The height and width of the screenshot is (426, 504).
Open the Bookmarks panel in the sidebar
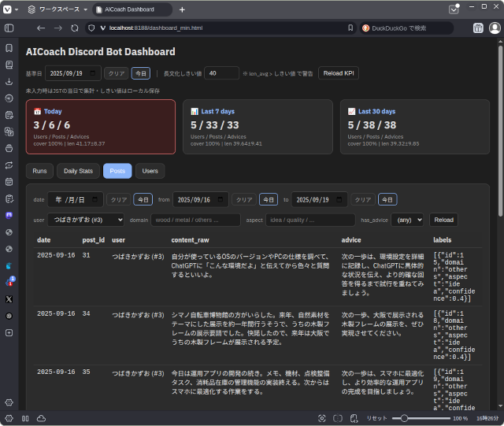pos(9,48)
